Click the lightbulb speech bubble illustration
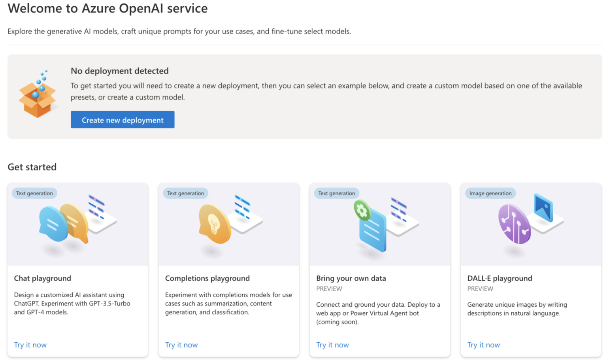The image size is (607, 364). [x=215, y=224]
